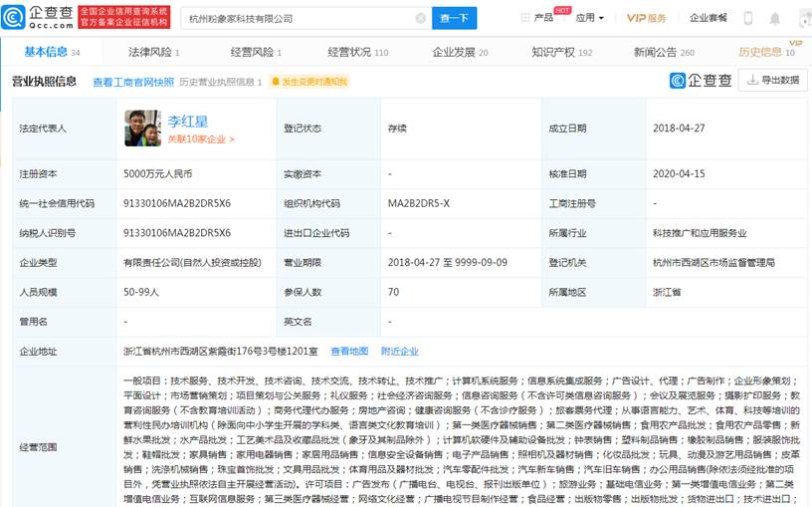812x507 pixels.
Task: Switch to the 经营状况 tab
Action: pos(358,52)
